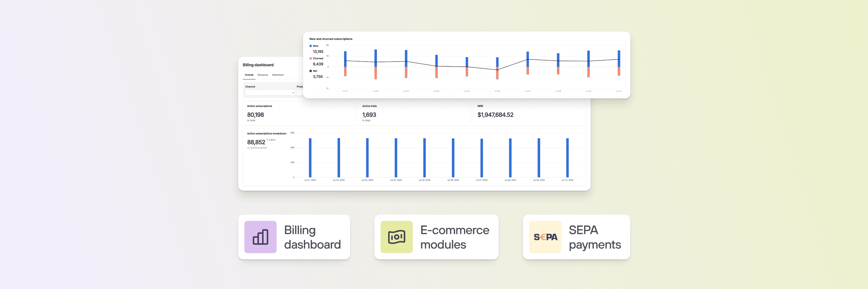The height and width of the screenshot is (289, 868).
Task: Click the Active trials 1,693 card
Action: tap(414, 113)
